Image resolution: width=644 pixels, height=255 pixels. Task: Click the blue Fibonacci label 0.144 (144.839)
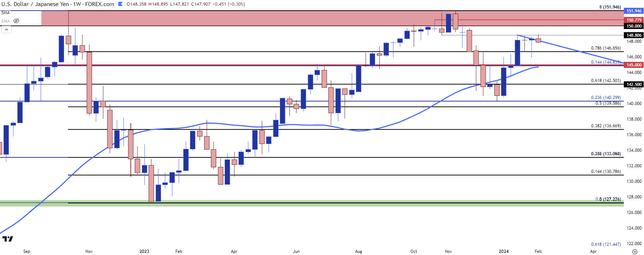(x=606, y=62)
